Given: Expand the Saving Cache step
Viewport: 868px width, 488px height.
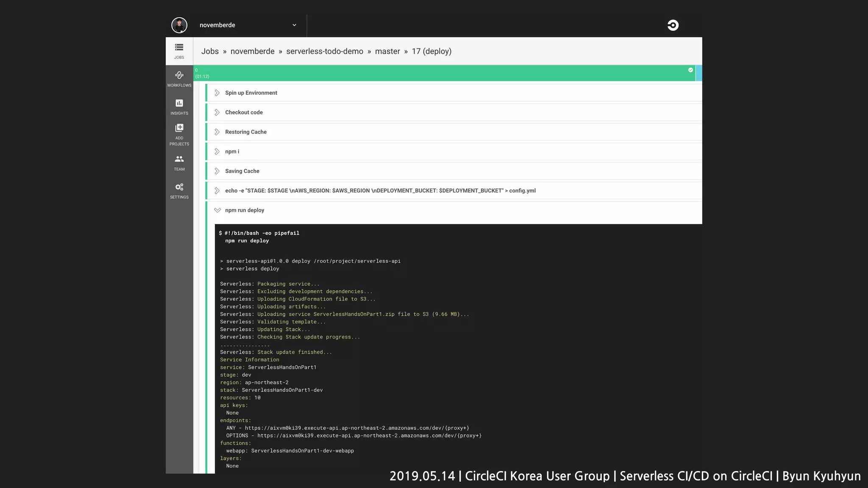Looking at the screenshot, I should click(217, 171).
